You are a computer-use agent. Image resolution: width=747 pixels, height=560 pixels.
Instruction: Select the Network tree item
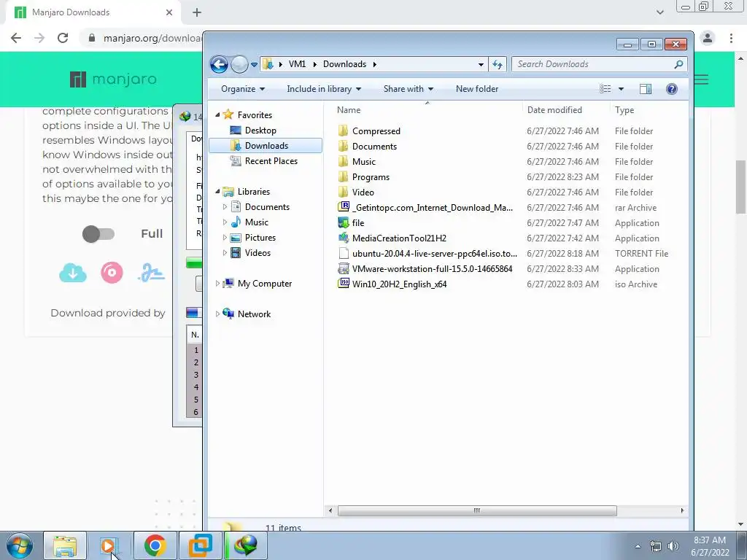click(x=254, y=314)
